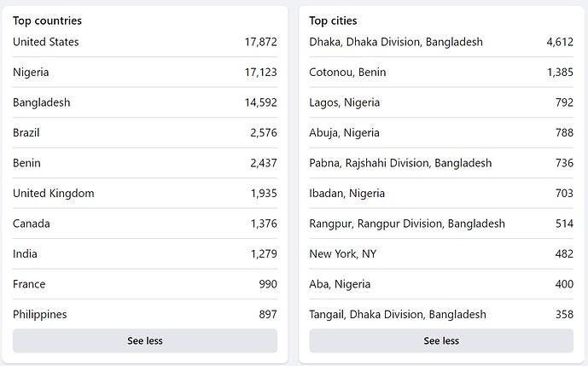Select the Abuja, Nigeria city row
The width and height of the screenshot is (588, 366).
(x=441, y=133)
